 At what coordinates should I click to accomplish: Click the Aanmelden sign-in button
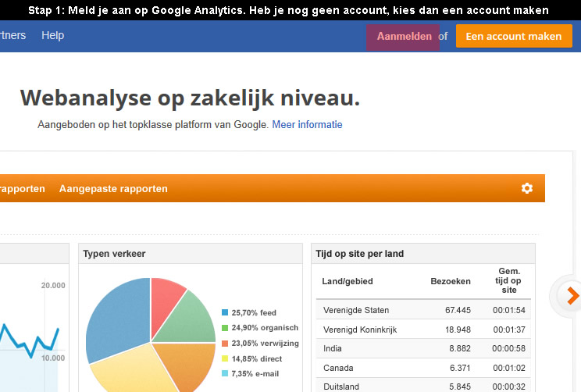405,36
